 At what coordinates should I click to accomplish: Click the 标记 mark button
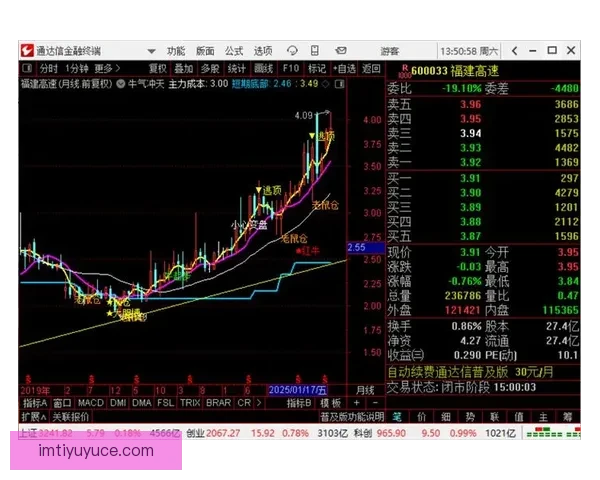317,69
